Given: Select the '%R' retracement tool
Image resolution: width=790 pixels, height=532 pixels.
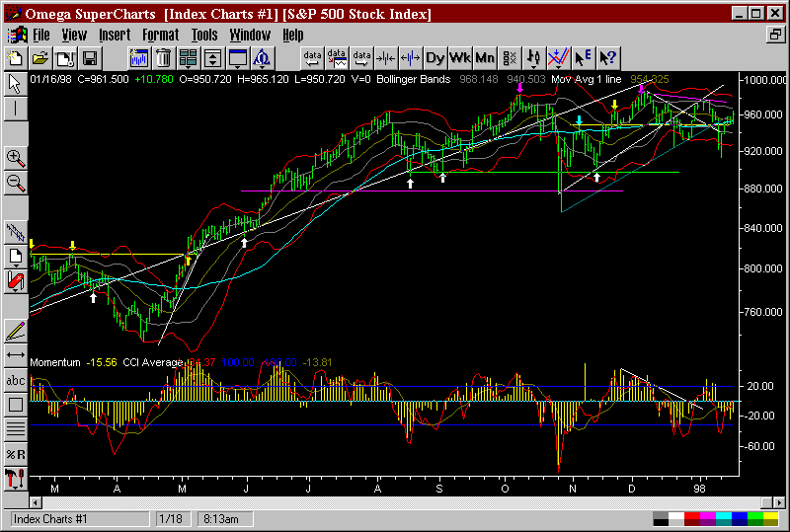Looking at the screenshot, I should (x=16, y=454).
